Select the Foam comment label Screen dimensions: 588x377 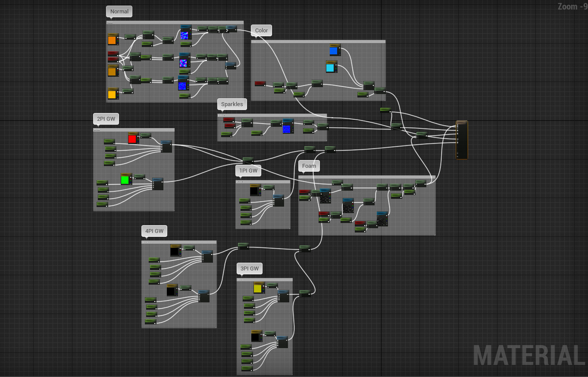(309, 166)
